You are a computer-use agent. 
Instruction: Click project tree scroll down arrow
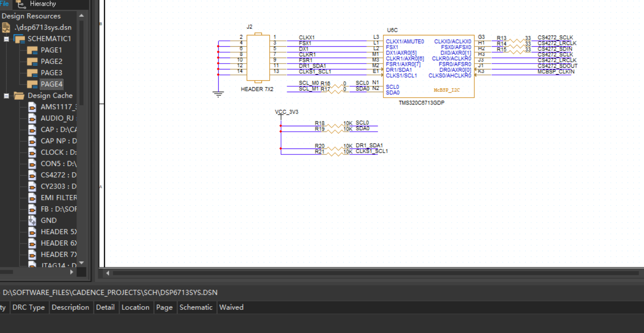click(81, 263)
